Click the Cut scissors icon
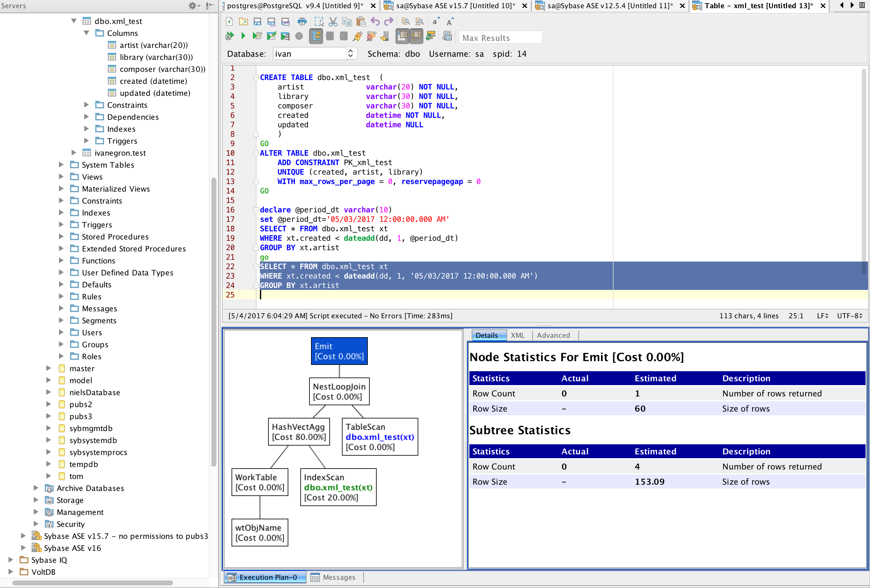Viewport: 870px width, 588px height. [333, 22]
